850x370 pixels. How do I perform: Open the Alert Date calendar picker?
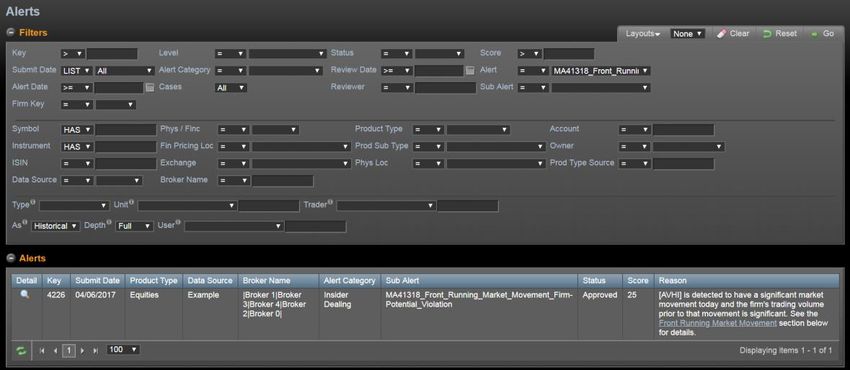(x=150, y=87)
